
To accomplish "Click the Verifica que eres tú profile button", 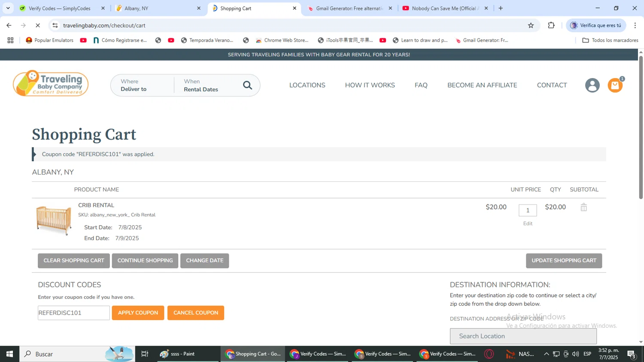I will 596,25.
